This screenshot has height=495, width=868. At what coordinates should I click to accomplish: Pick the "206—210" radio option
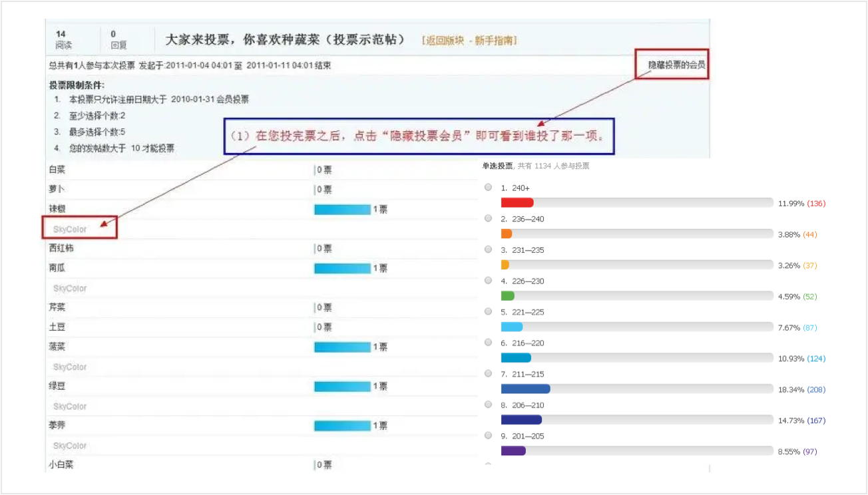489,405
